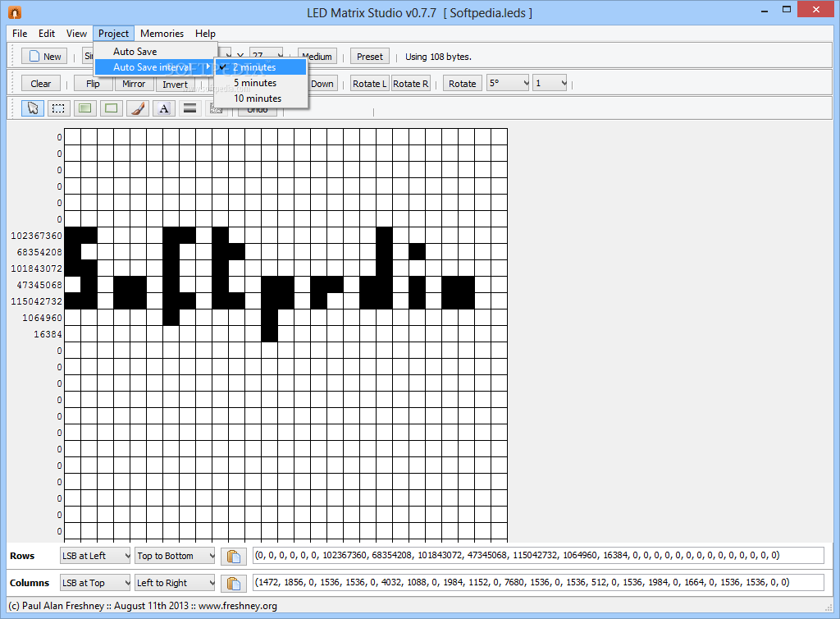Toggle the Auto Save menu option
The width and height of the screenshot is (840, 619).
point(155,52)
